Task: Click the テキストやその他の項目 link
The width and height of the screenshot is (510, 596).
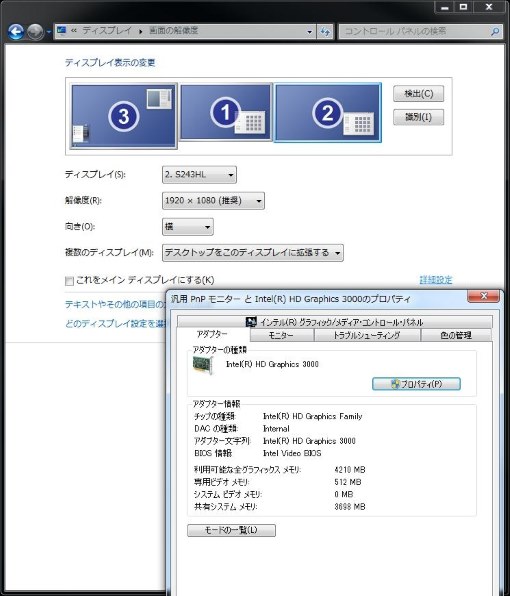Action: [116, 304]
